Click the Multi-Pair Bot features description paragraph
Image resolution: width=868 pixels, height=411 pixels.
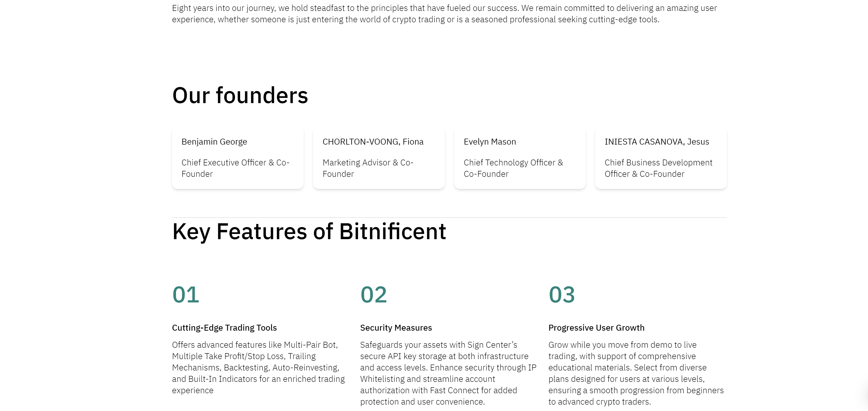click(258, 367)
